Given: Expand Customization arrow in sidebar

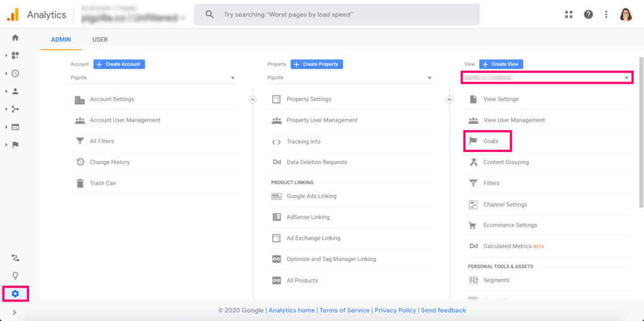Looking at the screenshot, I should click(7, 55).
